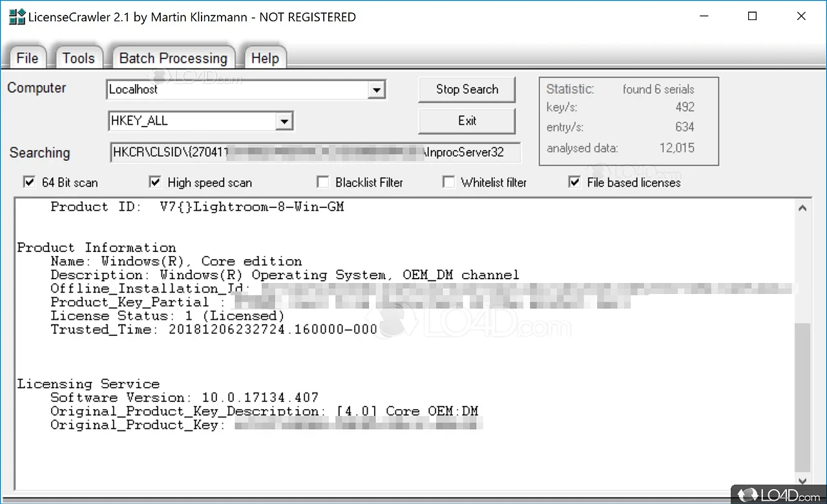The width and height of the screenshot is (827, 504).
Task: Expand the HKEY_ALL registry dropdown arrow
Action: (x=284, y=121)
